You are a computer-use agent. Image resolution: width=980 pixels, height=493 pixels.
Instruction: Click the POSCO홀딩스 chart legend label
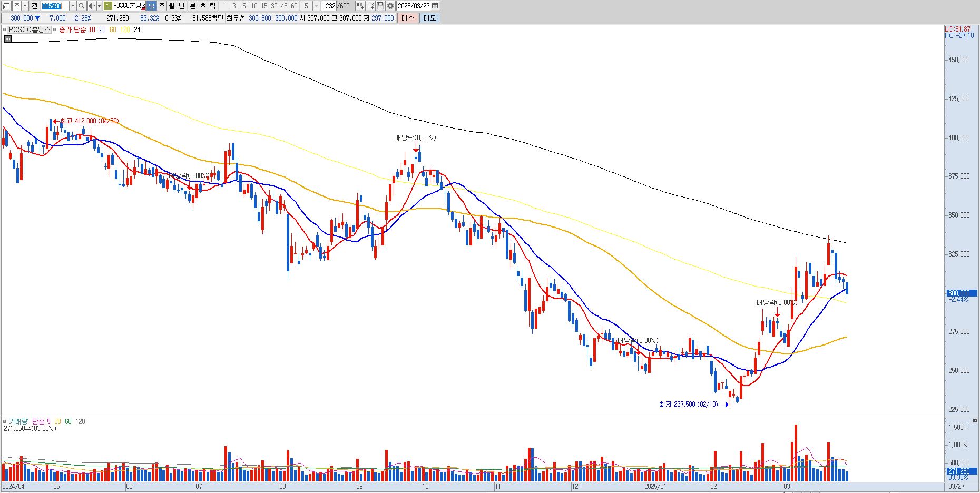[30, 30]
